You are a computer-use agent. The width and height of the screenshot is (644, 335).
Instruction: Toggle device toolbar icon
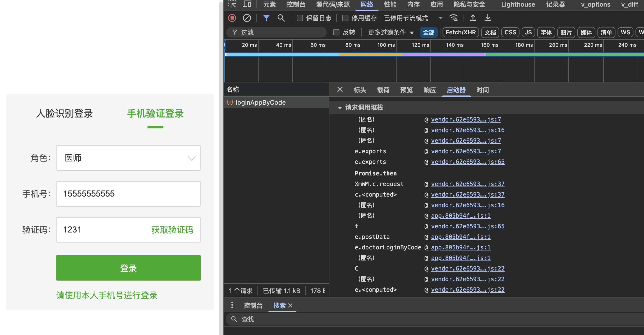point(247,4)
